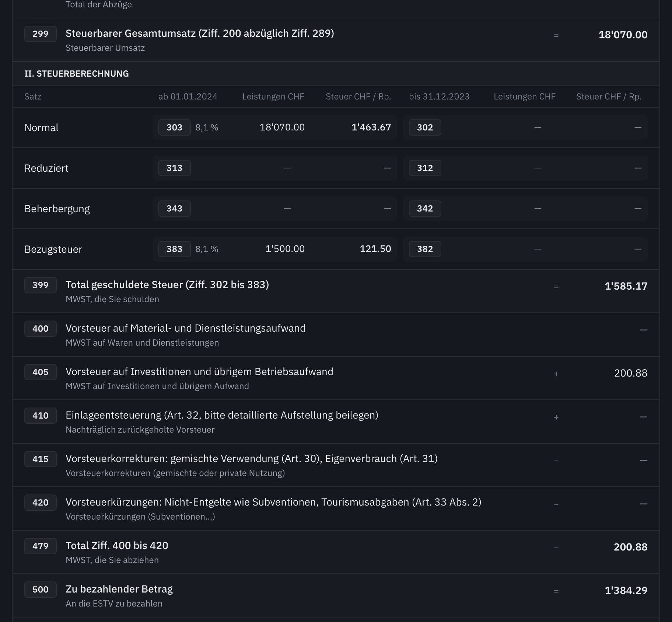Screen dimensions: 672x622
Task: Click the 299 code badge
Action: 41,34
